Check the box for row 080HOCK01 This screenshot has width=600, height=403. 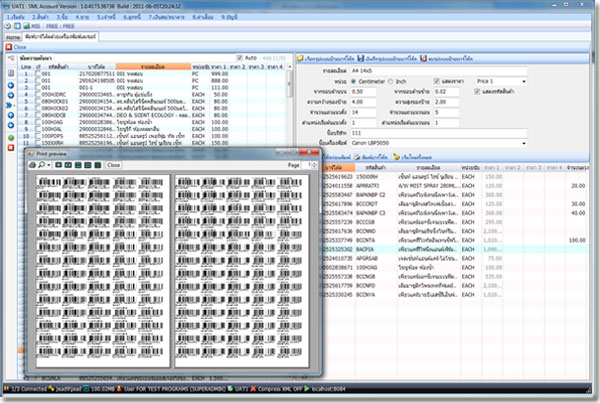click(x=38, y=101)
